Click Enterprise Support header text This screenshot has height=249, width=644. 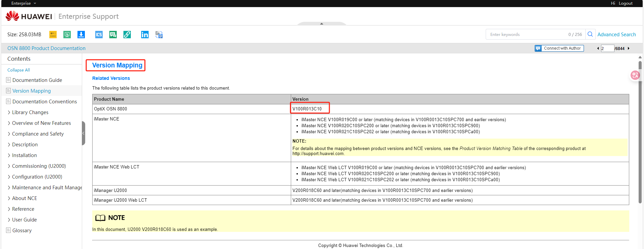[89, 16]
